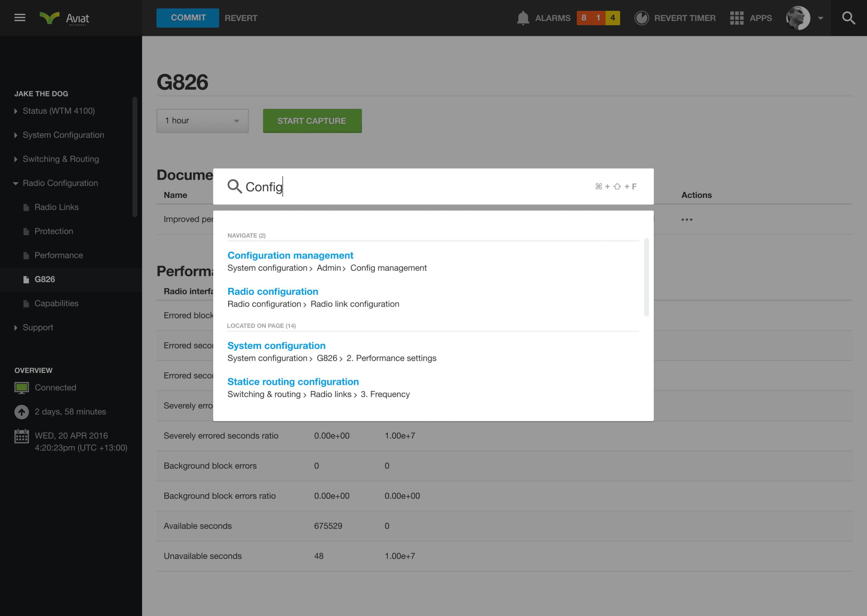Click 'Unavailable seconds' row label
The height and width of the screenshot is (616, 867).
tap(203, 556)
